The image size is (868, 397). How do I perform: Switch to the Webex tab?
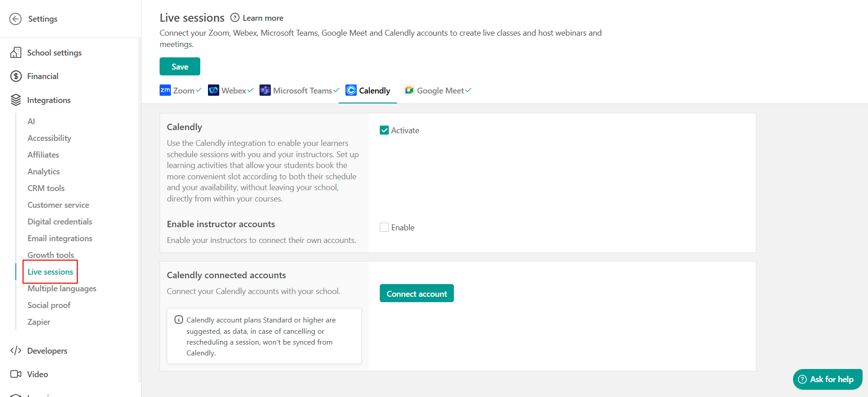click(x=231, y=91)
